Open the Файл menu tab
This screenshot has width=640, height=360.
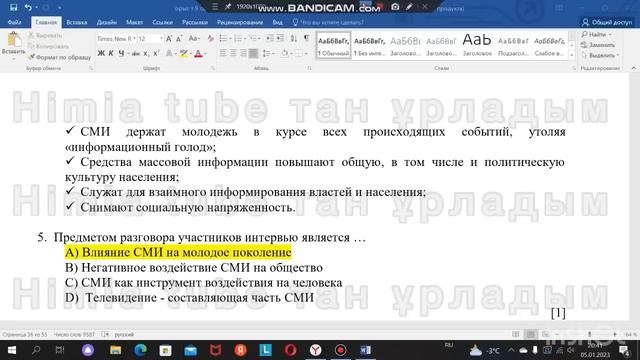[14, 22]
